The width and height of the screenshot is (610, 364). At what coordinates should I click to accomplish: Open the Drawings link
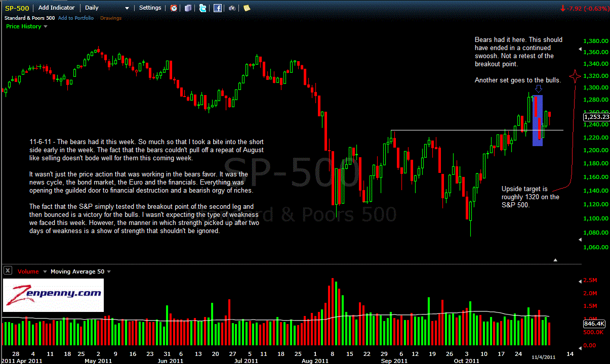[x=111, y=18]
